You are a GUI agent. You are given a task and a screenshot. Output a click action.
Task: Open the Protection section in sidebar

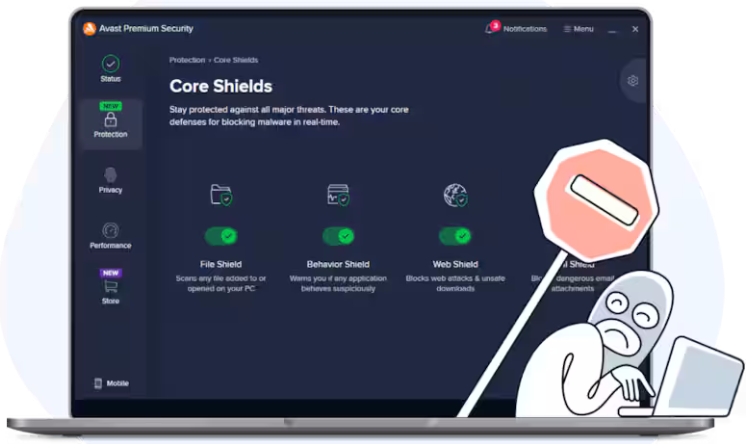pos(111,124)
